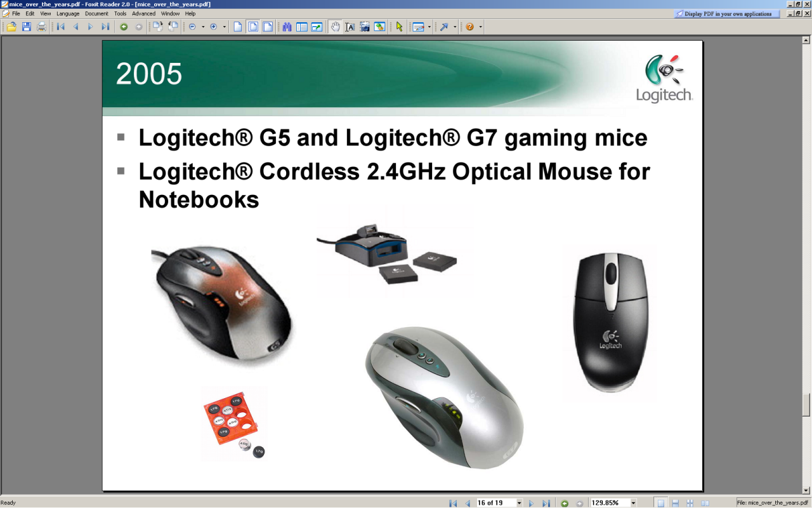Click vertical scrollbar down arrow
812x508 pixels.
point(806,490)
